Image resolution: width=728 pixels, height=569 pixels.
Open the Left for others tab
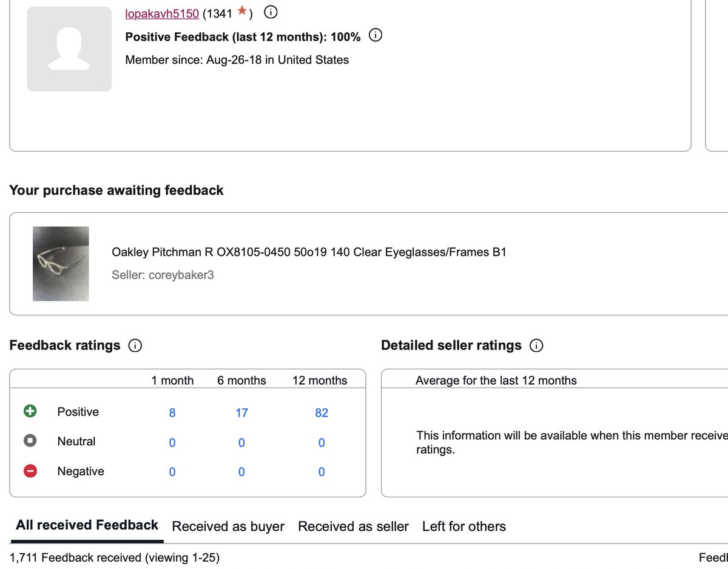pyautogui.click(x=464, y=527)
